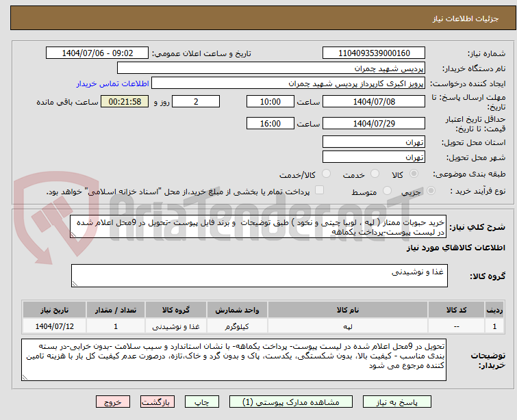Select the جزیی purchase type radio
The height and width of the screenshot is (420, 517).
click(x=431, y=191)
